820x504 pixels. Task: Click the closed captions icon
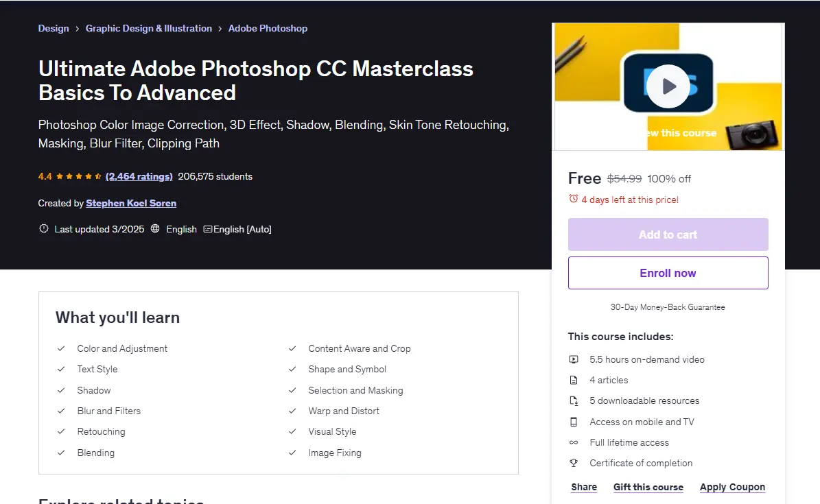(x=208, y=230)
